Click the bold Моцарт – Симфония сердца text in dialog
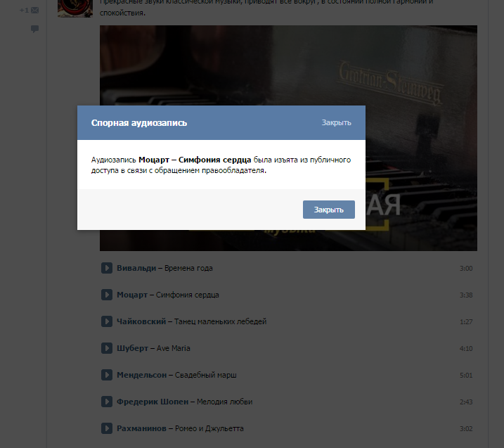This screenshot has width=504, height=448. pyautogui.click(x=195, y=160)
